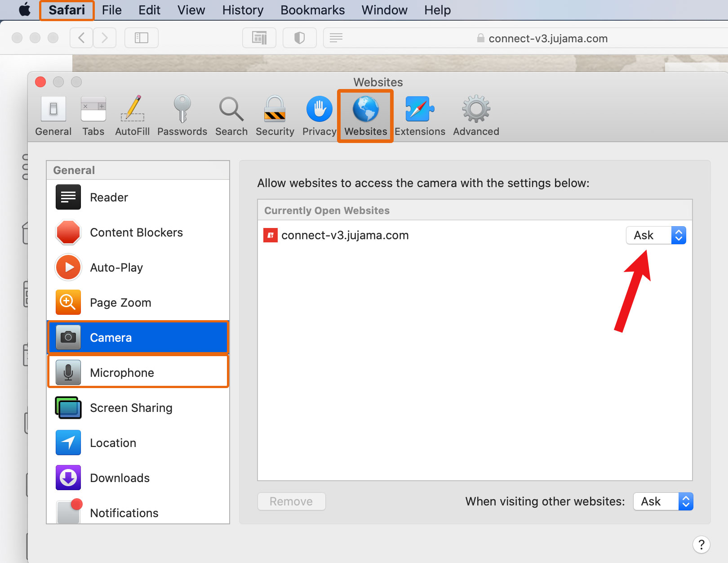Open the Privacy preferences pane
This screenshot has width=728, height=563.
tap(319, 116)
